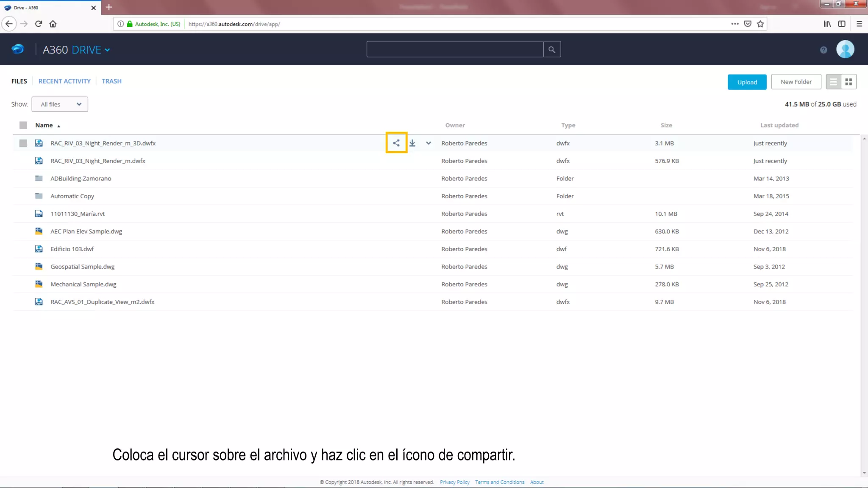The height and width of the screenshot is (488, 868).
Task: Click folder icon of ADBuilding-Zamorano
Action: click(x=39, y=178)
